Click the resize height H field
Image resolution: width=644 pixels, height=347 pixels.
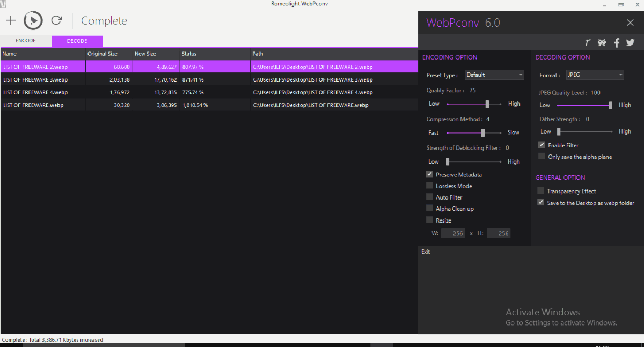pos(499,233)
